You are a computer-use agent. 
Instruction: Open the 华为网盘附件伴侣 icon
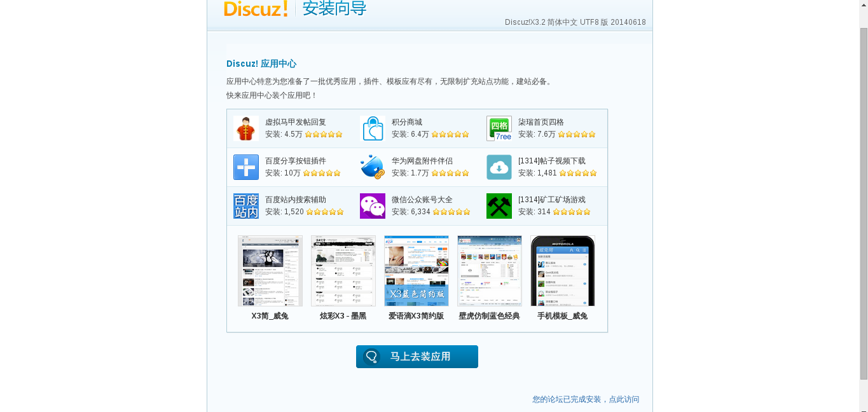click(373, 167)
